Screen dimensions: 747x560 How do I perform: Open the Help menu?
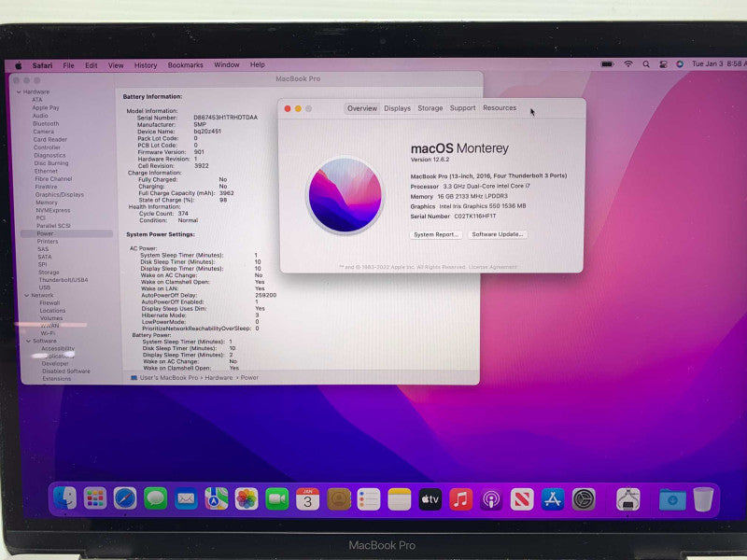click(258, 64)
